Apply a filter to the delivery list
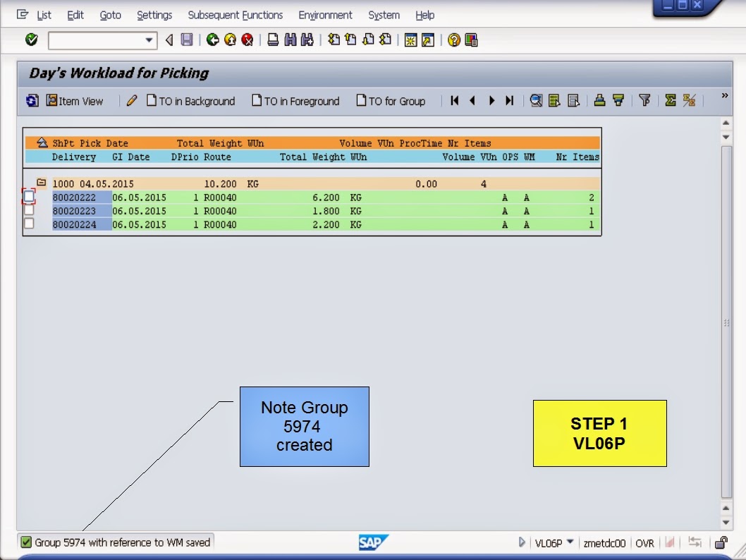This screenshot has height=560, width=746. (644, 101)
